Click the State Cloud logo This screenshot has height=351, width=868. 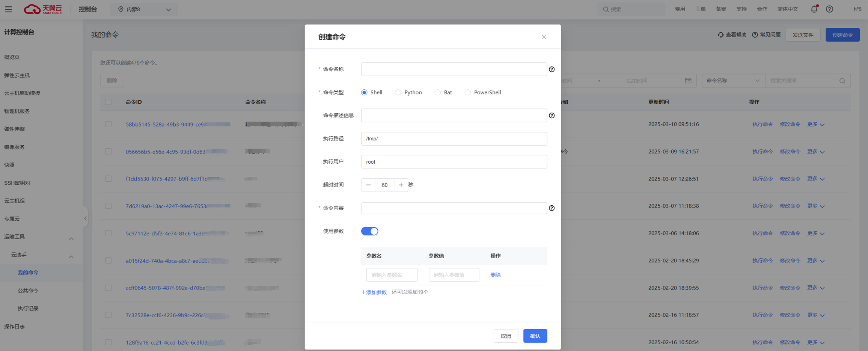coord(43,9)
